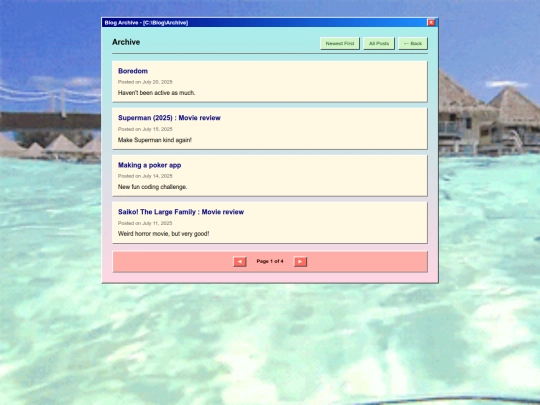Screen dimensions: 540x405
Task: Click the Newest First sort button
Action: 340,43
